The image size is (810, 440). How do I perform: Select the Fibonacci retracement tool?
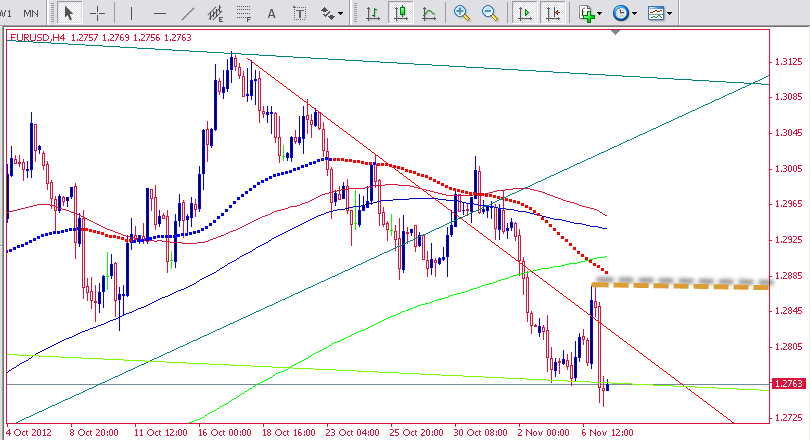coord(242,13)
